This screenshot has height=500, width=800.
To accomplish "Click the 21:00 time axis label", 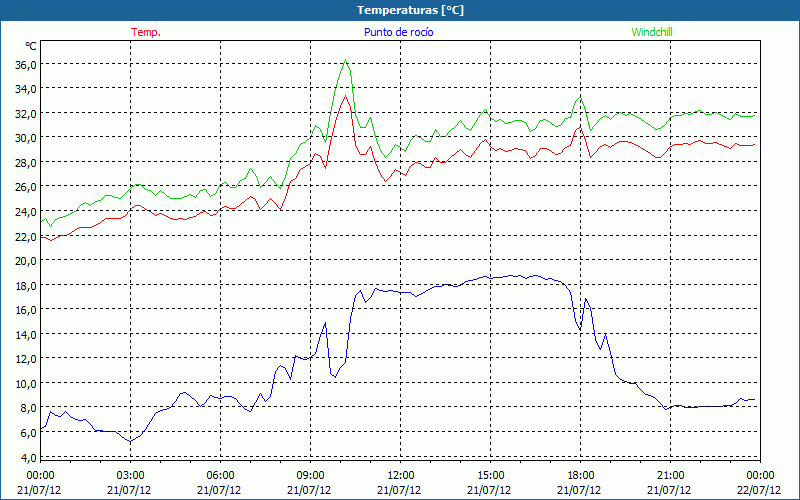I will click(670, 476).
